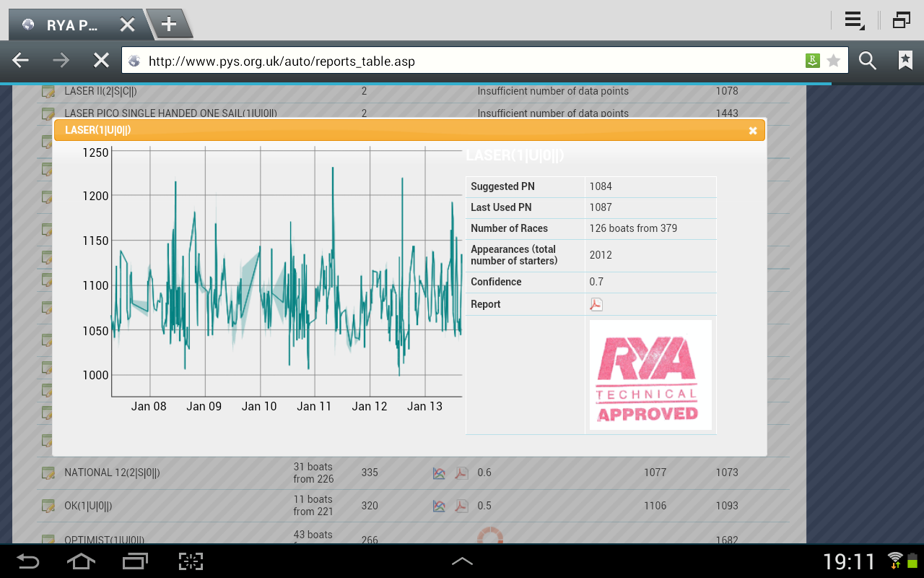
Task: Tap the green reader icon in address bar
Action: (x=813, y=61)
